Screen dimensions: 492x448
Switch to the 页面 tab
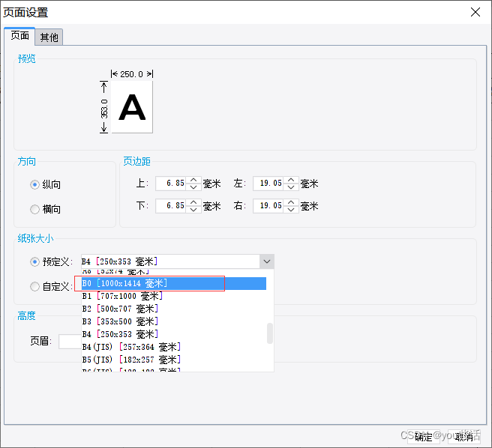point(19,36)
